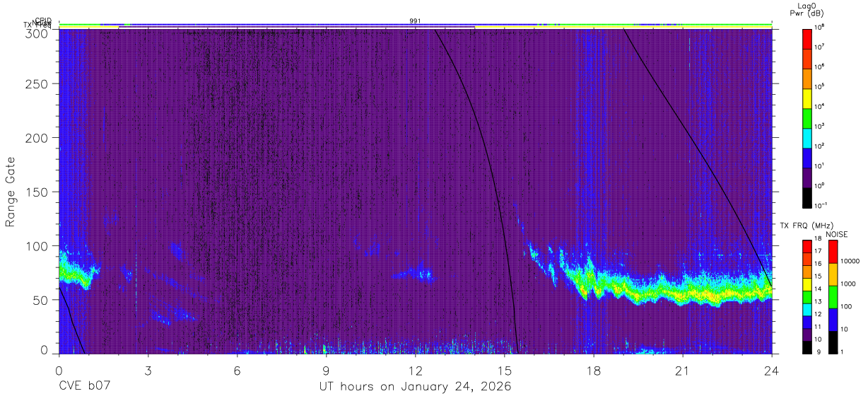Click the 'Range Gate' y-axis title
Viewport: 868px width, 401px height.
coord(11,192)
